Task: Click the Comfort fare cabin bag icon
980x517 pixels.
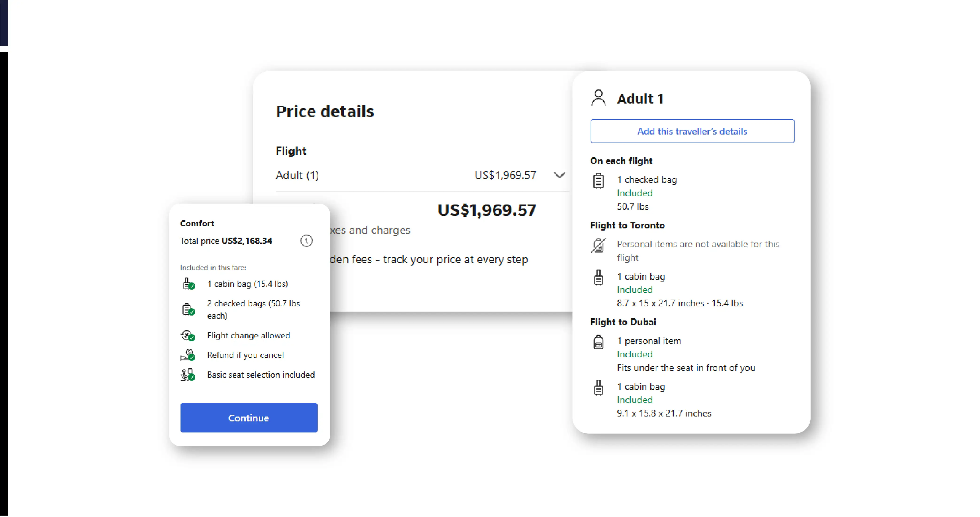Action: point(188,284)
